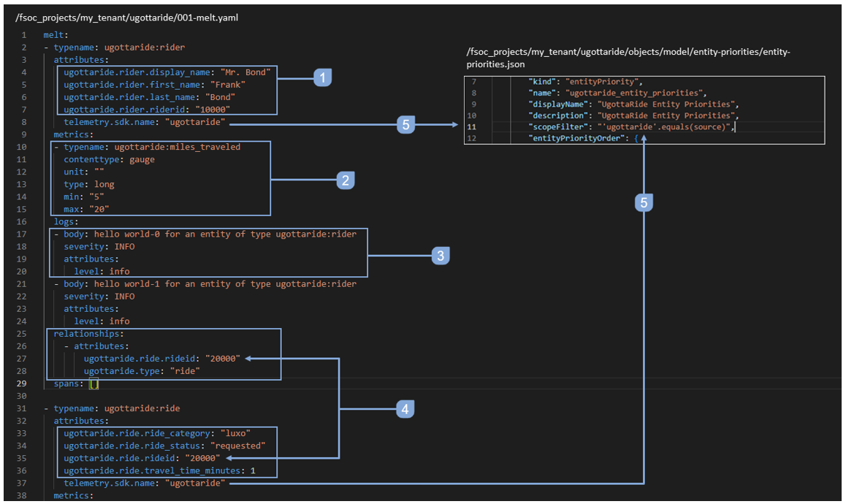The width and height of the screenshot is (846, 504).
Task: Click the entity-priorities.json file path heading
Action: (x=628, y=58)
